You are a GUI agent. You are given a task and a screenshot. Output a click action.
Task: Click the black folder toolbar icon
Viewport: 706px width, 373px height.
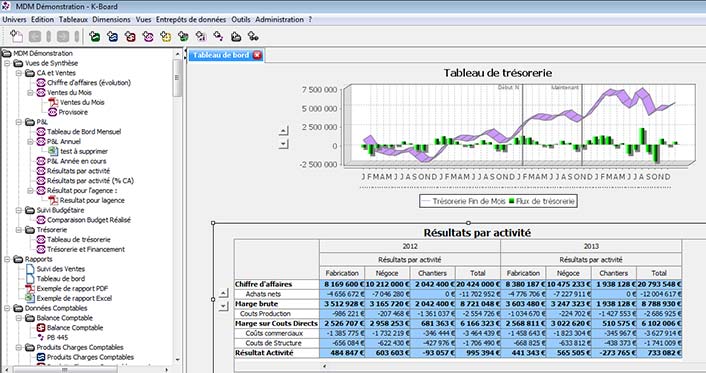[236, 36]
